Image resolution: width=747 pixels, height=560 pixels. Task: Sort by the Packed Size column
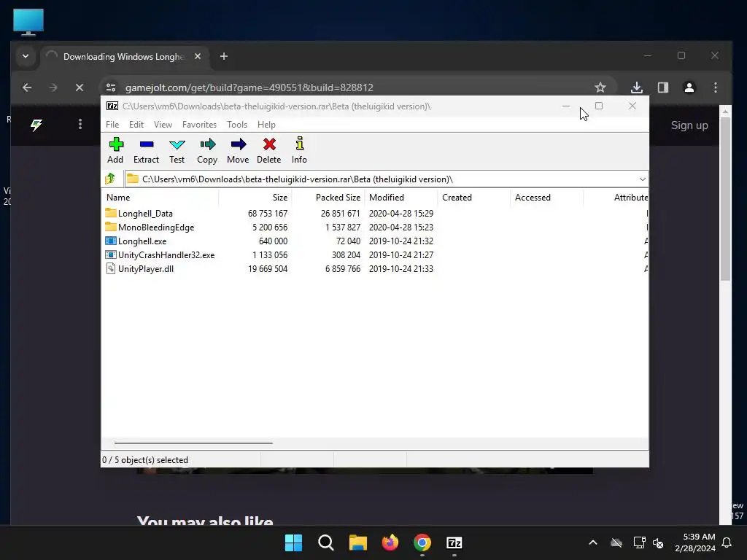coord(328,197)
